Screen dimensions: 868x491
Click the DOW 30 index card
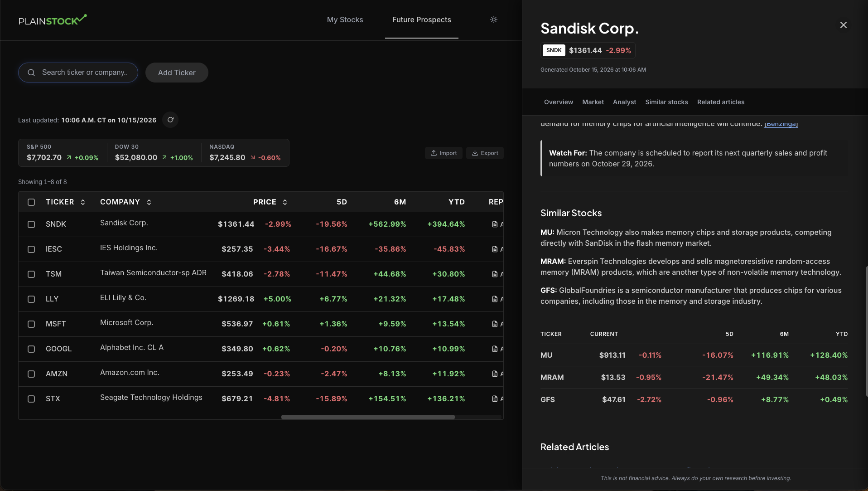[154, 153]
